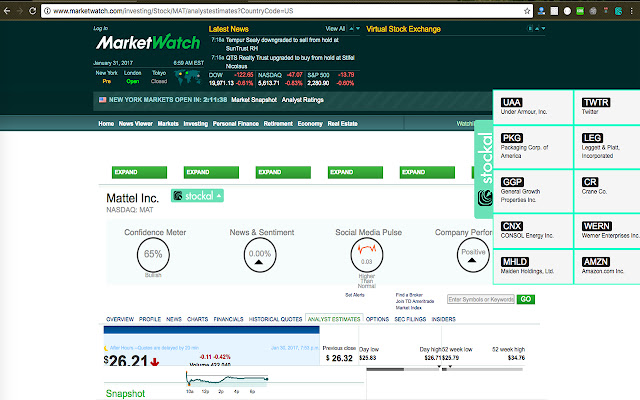Click View All in Latest News
Image resolution: width=640 pixels, height=400 pixels.
[335, 29]
